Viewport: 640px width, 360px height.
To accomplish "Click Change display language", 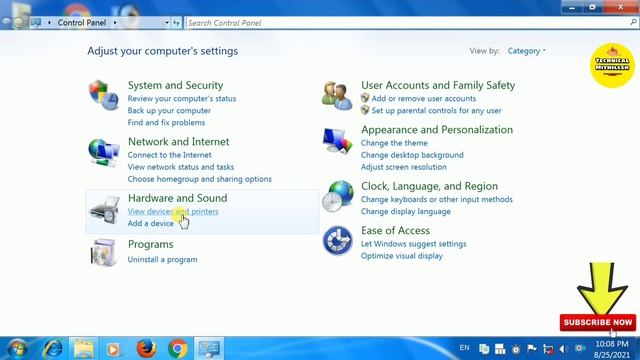I will tap(406, 211).
